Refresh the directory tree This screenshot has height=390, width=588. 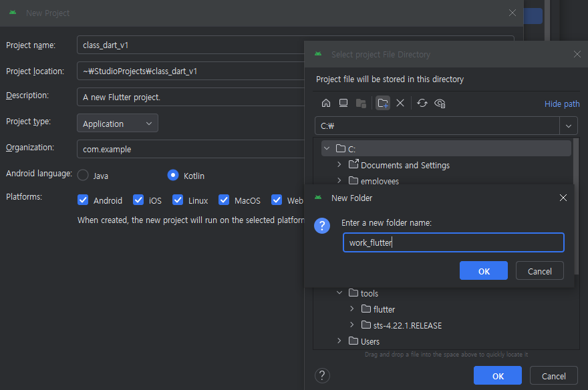point(422,103)
